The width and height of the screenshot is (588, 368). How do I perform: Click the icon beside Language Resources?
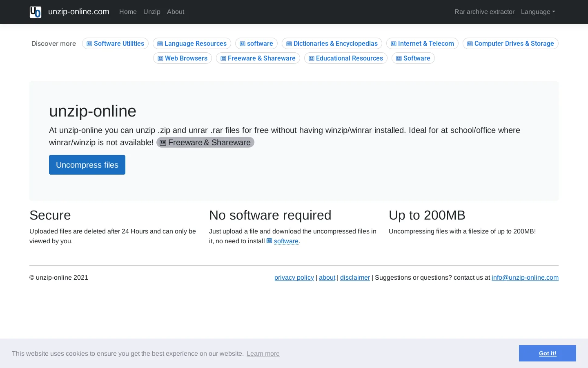coord(160,44)
